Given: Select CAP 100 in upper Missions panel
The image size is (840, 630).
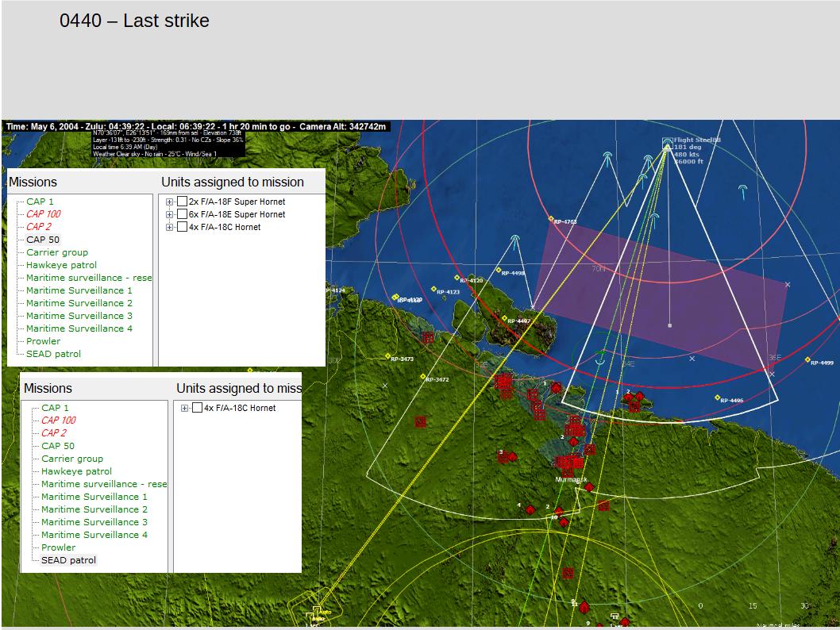Looking at the screenshot, I should [44, 214].
